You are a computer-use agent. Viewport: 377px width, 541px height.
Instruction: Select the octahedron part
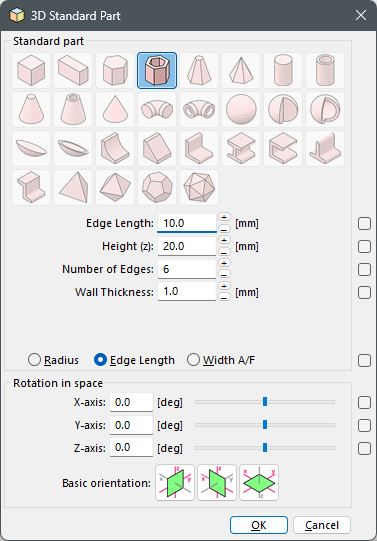(115, 187)
